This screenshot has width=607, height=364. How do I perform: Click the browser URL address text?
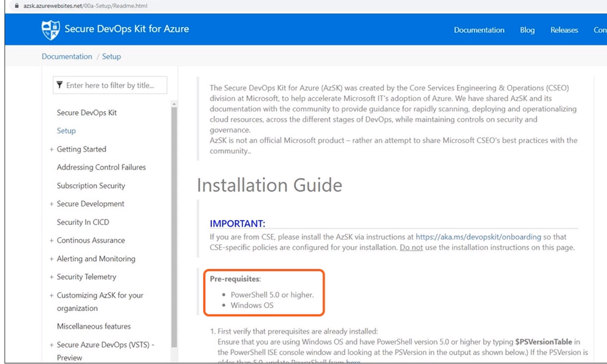tap(85, 6)
